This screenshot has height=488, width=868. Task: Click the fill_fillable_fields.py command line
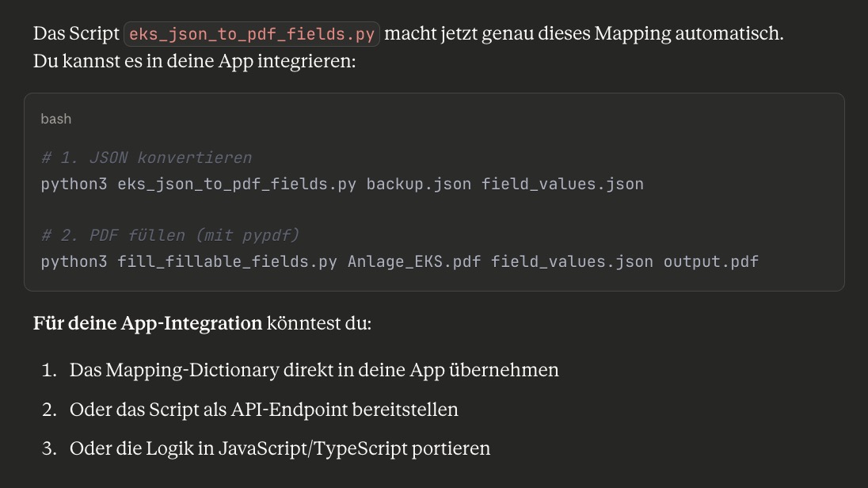click(x=400, y=261)
